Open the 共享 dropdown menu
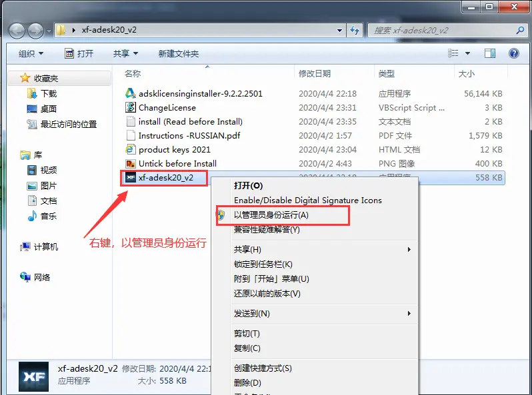Viewport: 532px width, 395px height. click(125, 53)
